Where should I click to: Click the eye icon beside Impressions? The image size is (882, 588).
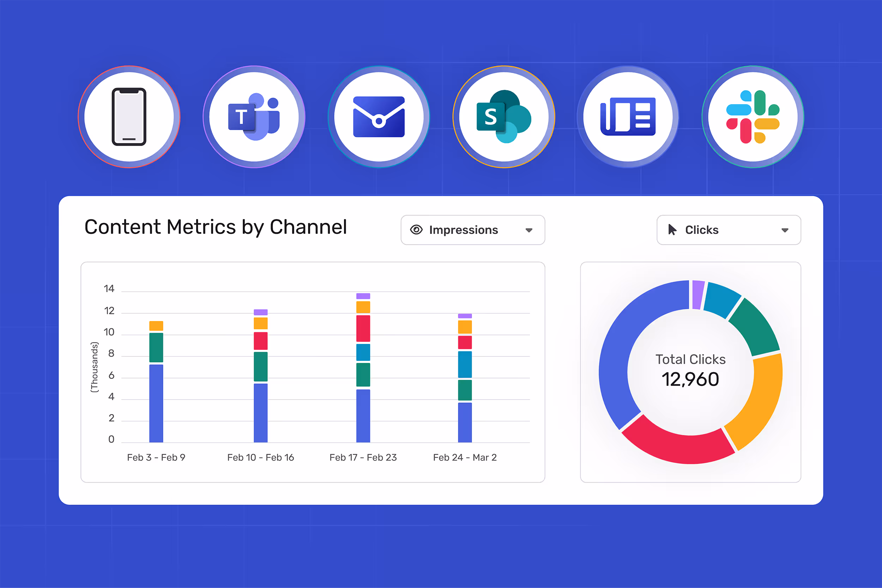416,230
